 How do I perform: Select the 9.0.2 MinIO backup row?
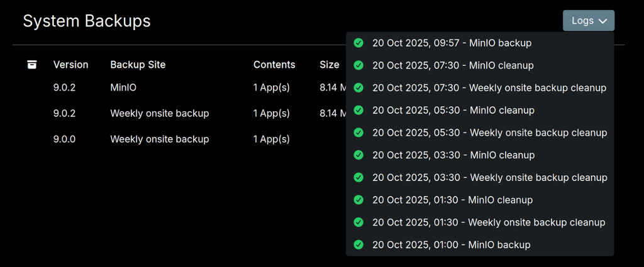coord(123,88)
